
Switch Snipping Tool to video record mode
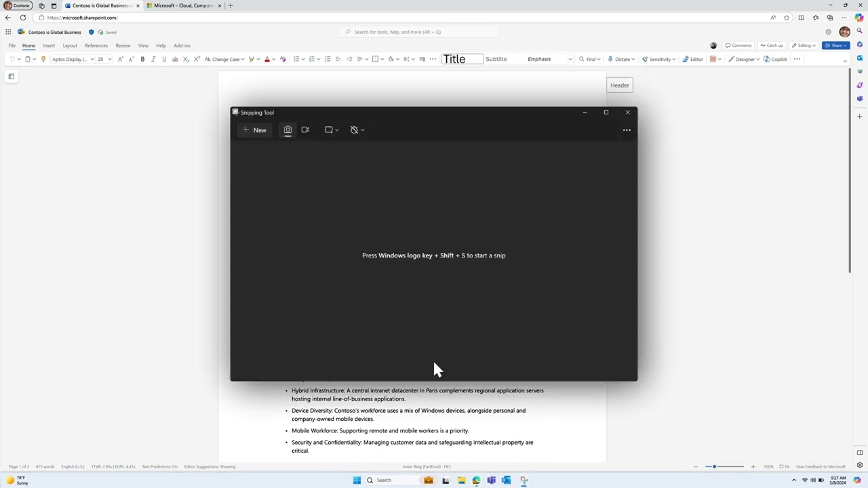point(305,129)
